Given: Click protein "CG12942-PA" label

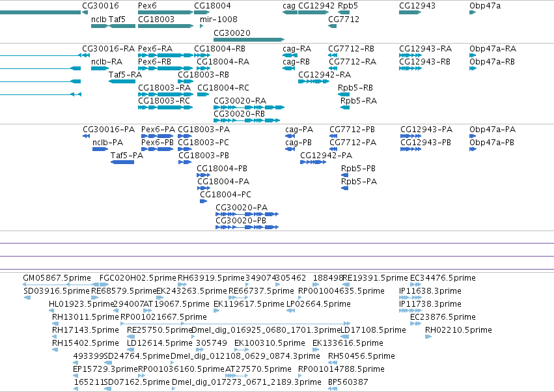Looking at the screenshot, I should pyautogui.click(x=326, y=156).
